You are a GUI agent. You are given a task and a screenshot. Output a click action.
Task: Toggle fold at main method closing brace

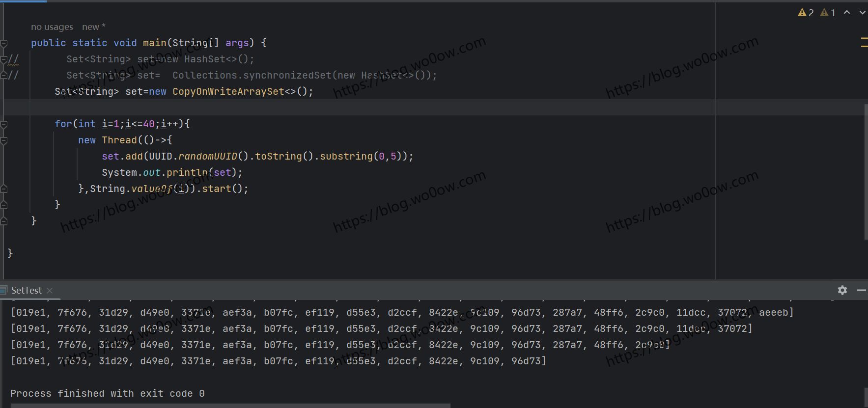point(4,221)
